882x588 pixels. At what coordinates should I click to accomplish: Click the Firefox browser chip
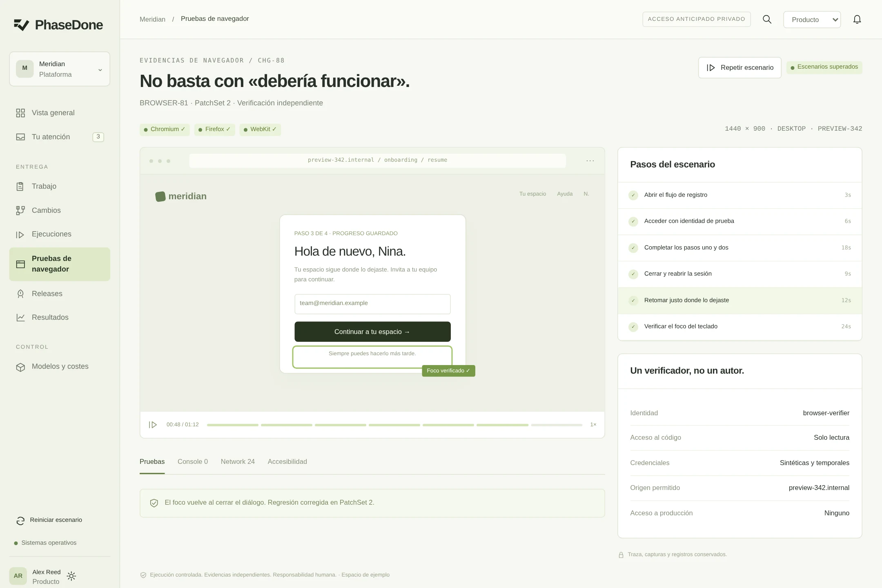215,129
